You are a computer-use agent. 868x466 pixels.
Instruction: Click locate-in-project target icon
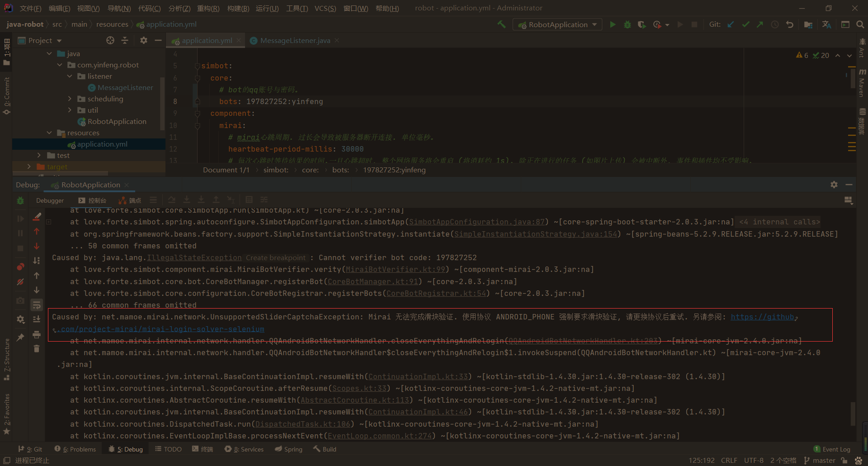110,40
